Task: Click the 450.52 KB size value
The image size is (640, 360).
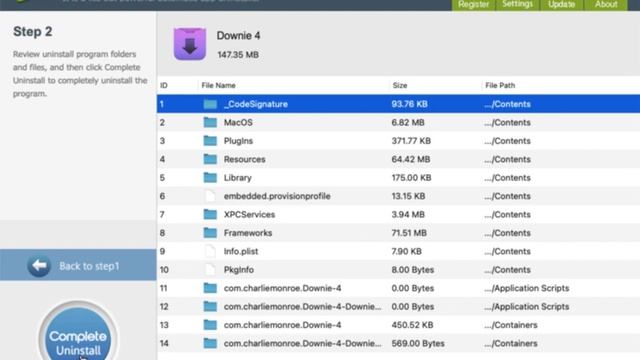Action: [412, 325]
